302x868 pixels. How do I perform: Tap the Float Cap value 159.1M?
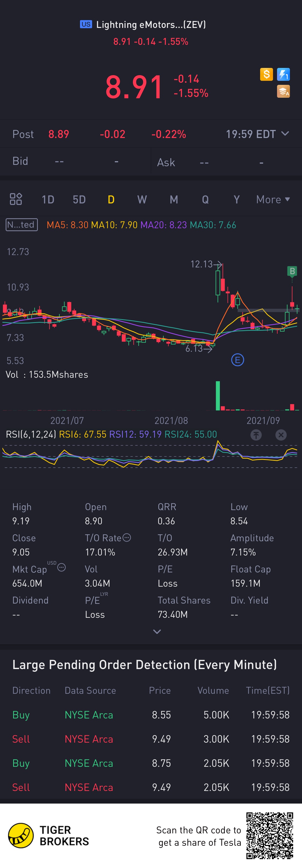tap(245, 583)
